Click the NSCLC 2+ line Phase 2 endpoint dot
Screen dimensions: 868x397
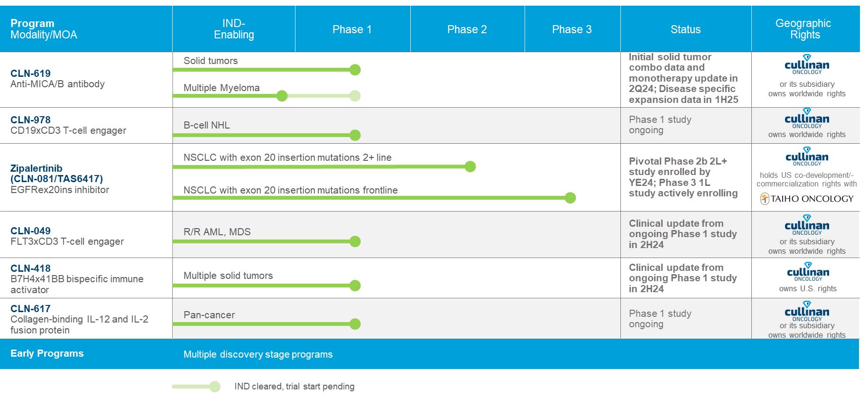[470, 166]
